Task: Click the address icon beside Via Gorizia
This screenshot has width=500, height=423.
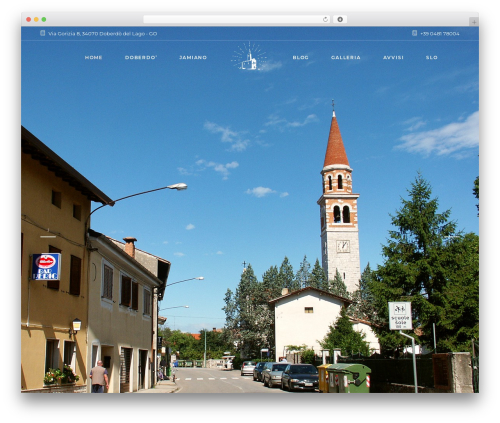Action: [x=43, y=33]
